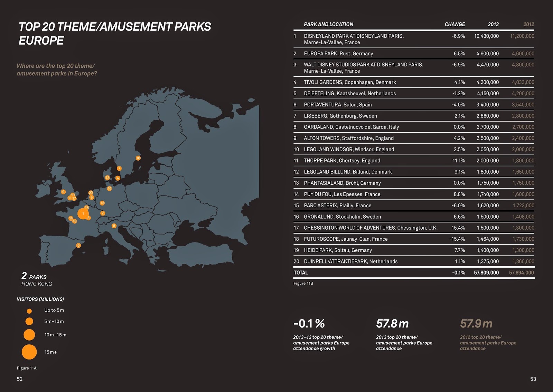The image size is (553, 392).
Task: Select 'PUY DU FOU, Les Epesses, France'
Action: (342, 194)
